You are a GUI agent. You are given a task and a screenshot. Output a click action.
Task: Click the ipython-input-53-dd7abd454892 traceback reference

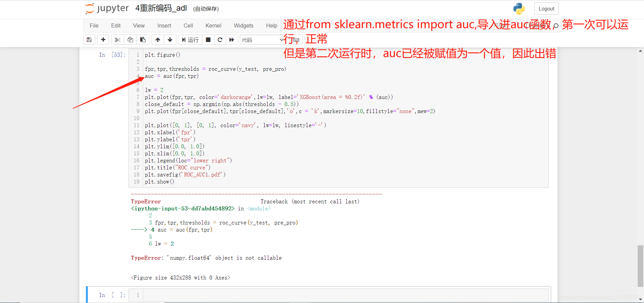[x=182, y=209]
